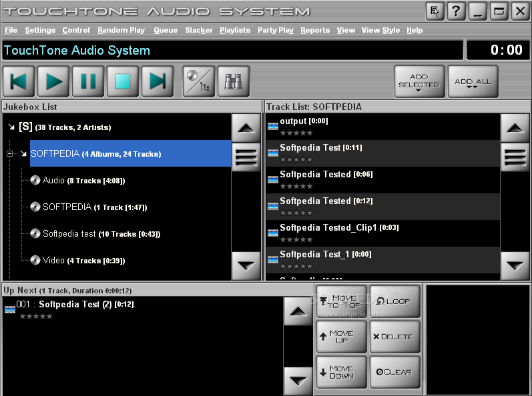
Task: Open the Reports menu
Action: (x=315, y=30)
